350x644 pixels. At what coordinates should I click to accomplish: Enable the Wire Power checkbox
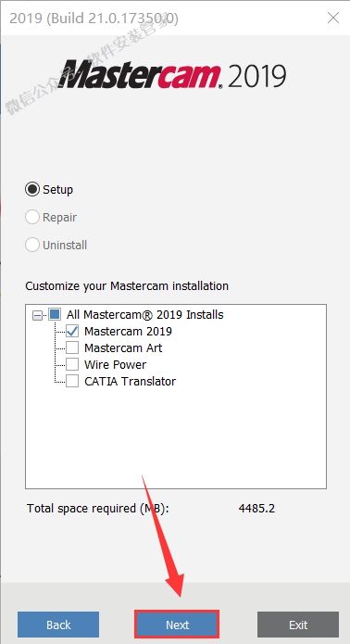(72, 364)
